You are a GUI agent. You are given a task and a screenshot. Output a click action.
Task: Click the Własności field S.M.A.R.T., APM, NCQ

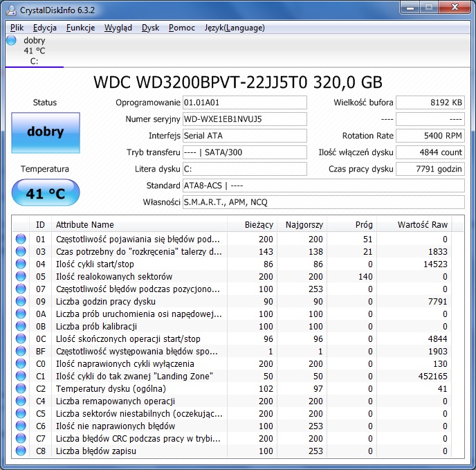(x=324, y=202)
